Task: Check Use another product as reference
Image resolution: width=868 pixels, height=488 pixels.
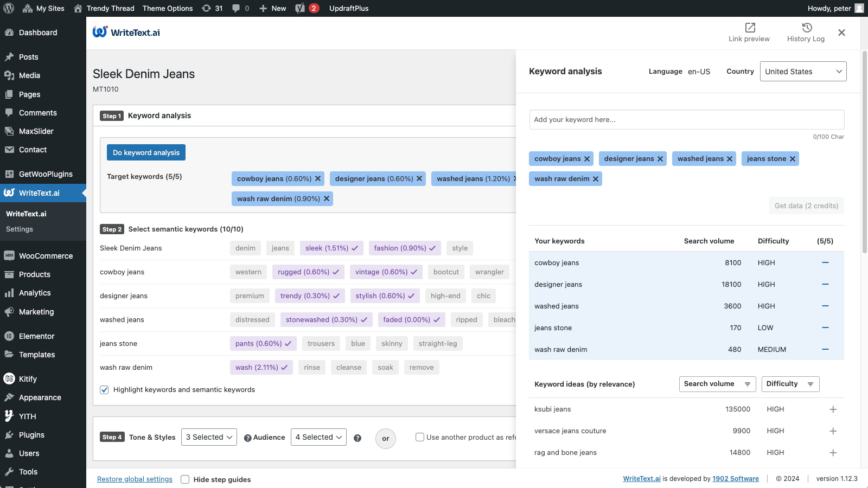Action: [420, 437]
